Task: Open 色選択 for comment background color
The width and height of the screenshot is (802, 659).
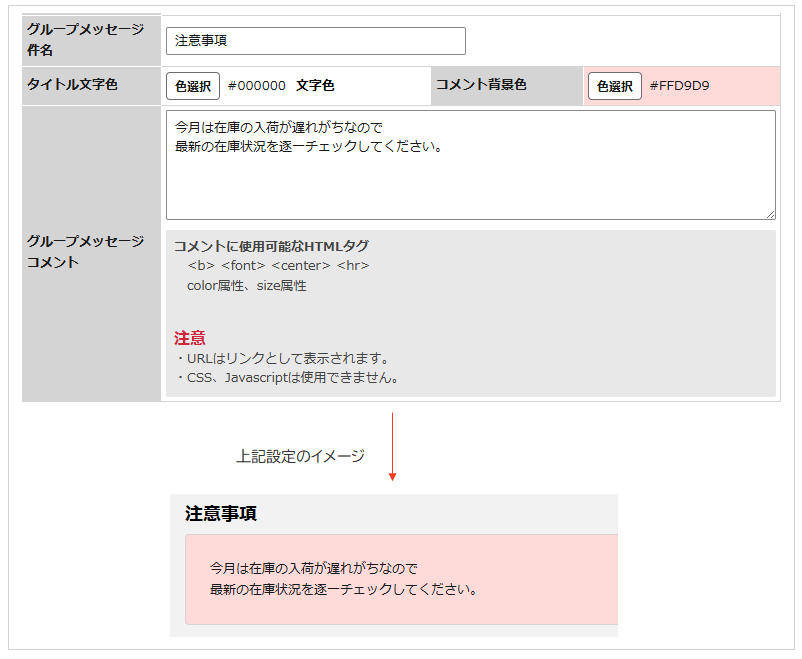Action: pyautogui.click(x=614, y=86)
